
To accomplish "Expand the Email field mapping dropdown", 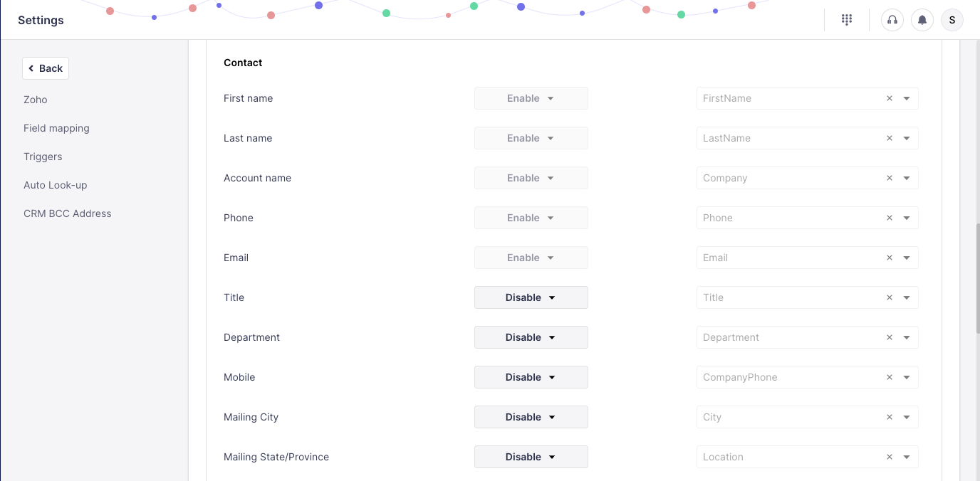I will click(x=907, y=258).
